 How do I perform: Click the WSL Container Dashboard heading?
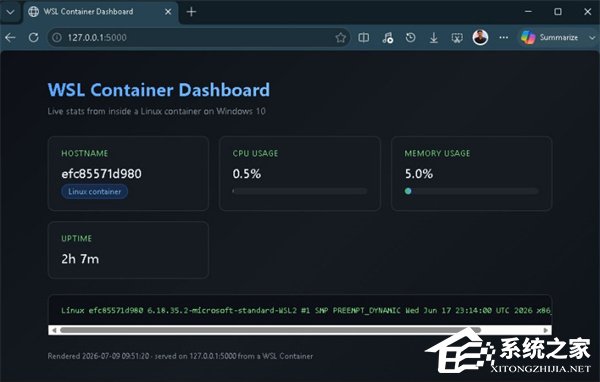point(159,90)
